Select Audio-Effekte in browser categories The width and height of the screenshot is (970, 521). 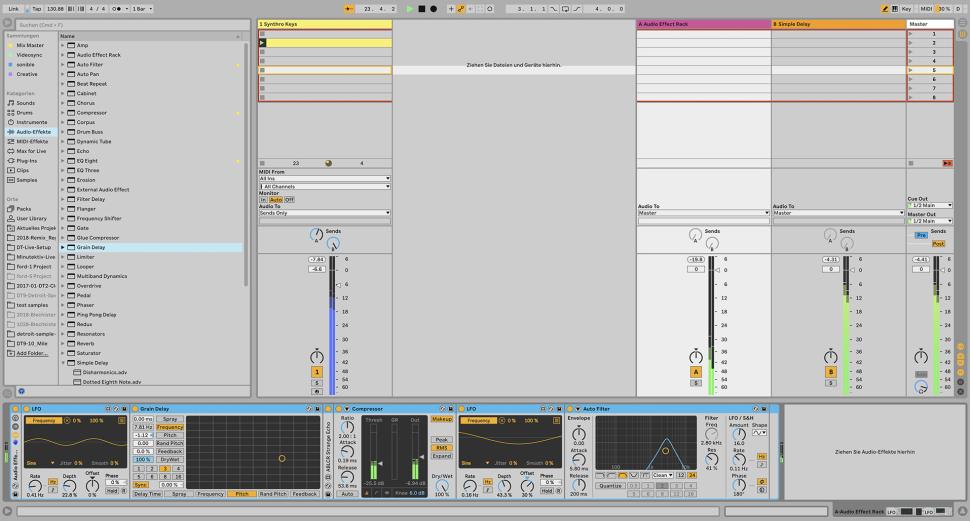(x=33, y=131)
